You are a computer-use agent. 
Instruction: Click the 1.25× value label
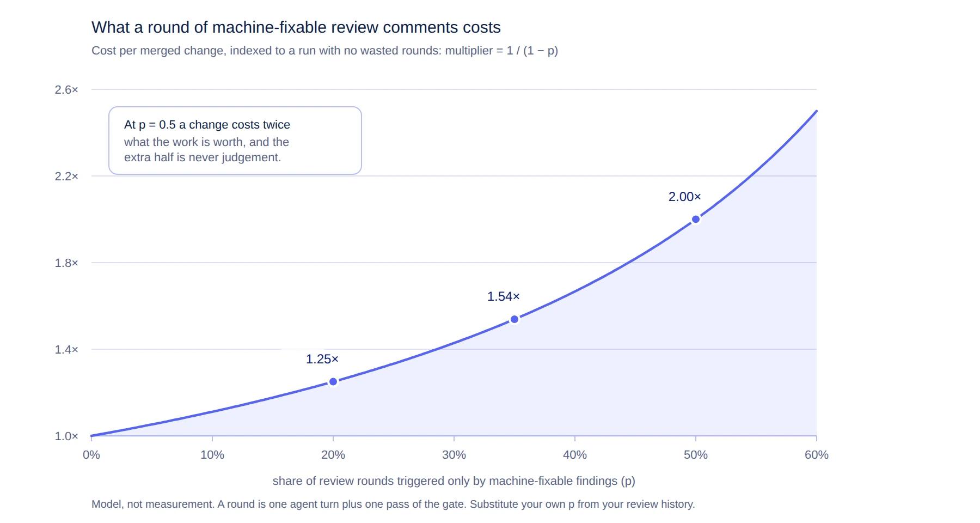click(322, 360)
